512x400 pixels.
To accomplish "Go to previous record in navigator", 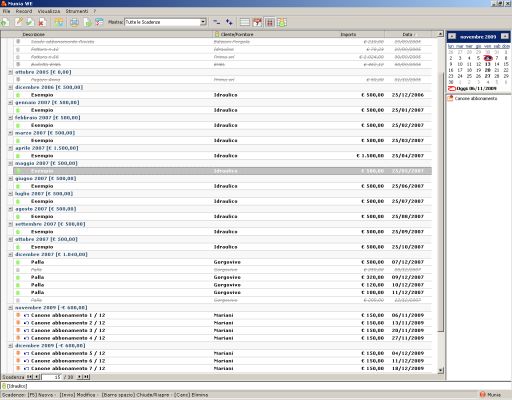I will click(x=37, y=377).
